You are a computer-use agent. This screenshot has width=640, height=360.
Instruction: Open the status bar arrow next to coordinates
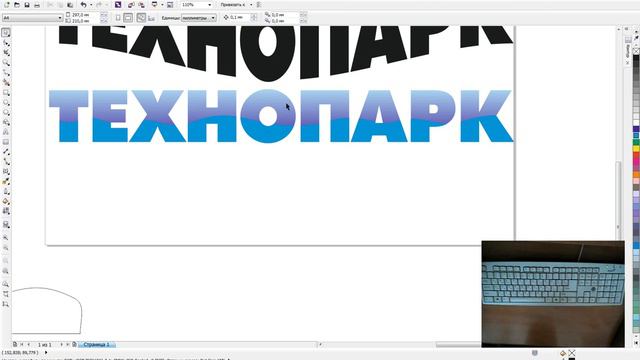click(x=46, y=352)
